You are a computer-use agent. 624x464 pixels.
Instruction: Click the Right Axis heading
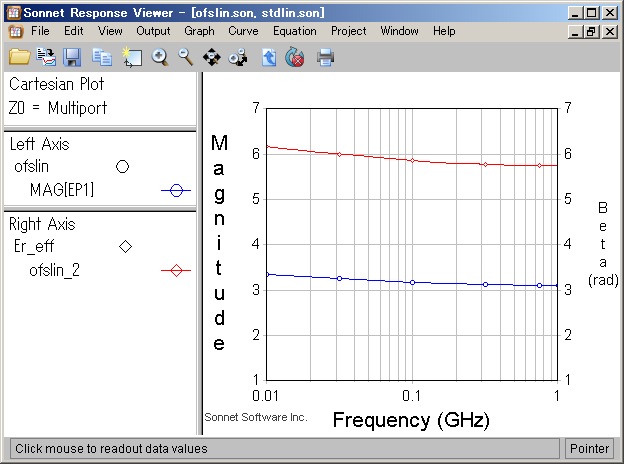coord(42,224)
